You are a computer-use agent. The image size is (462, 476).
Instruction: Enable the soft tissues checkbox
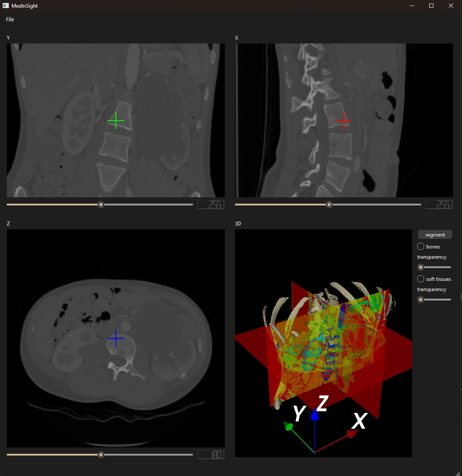tap(421, 279)
